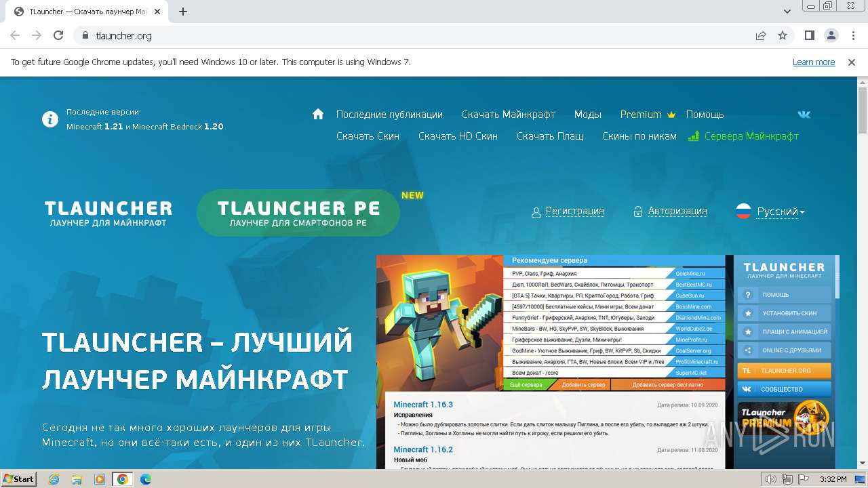Image resolution: width=868 pixels, height=488 pixels.
Task: Expand the tab search chevron
Action: (x=787, y=12)
